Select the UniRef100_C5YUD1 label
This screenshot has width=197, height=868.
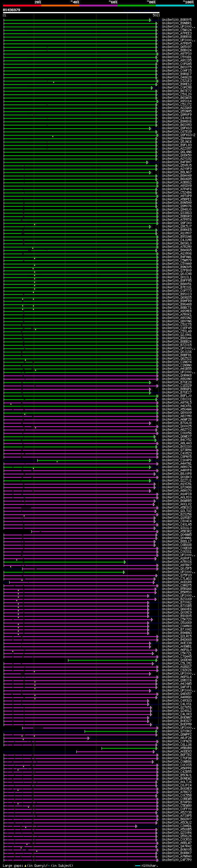click(177, 57)
